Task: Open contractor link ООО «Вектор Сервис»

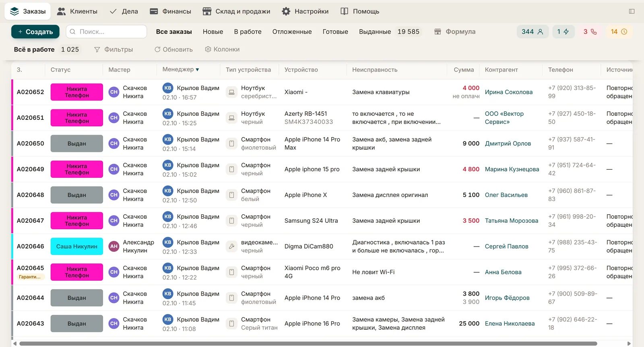Action: pyautogui.click(x=504, y=118)
